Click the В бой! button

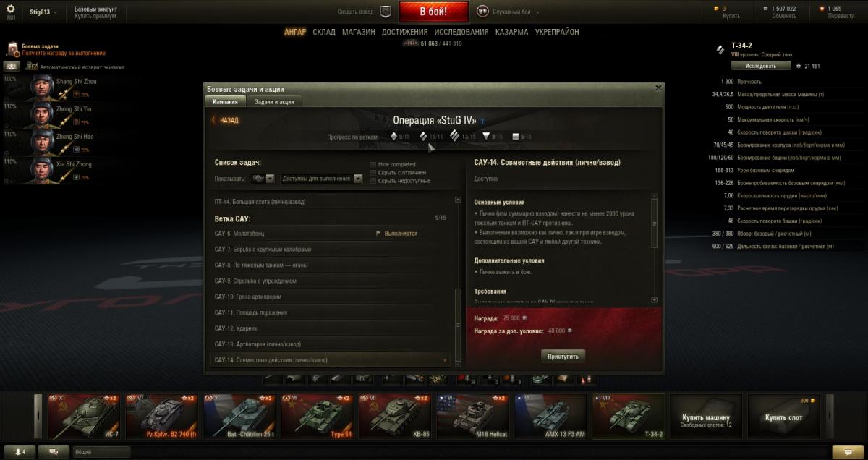(x=434, y=12)
